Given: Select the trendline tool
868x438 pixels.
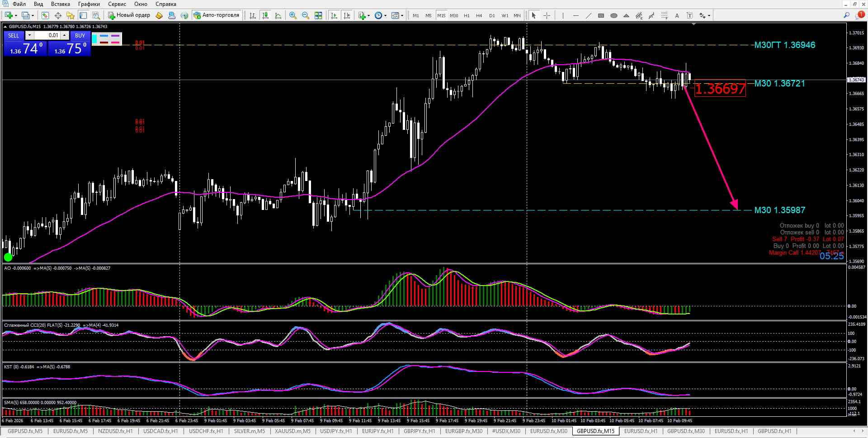Looking at the screenshot, I should click(588, 15).
